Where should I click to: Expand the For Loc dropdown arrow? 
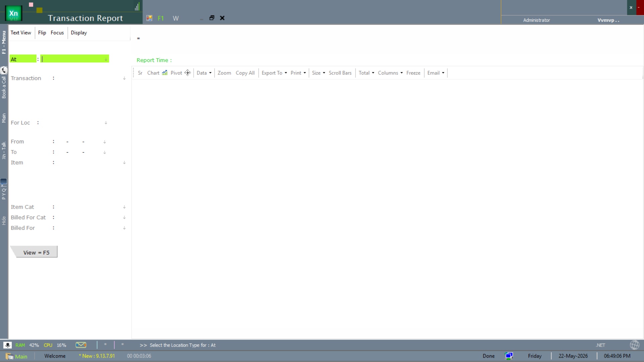point(106,123)
